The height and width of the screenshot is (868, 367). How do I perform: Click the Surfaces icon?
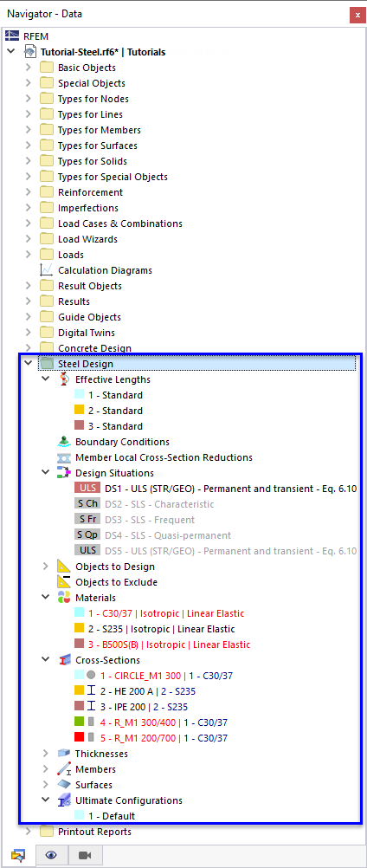pos(65,785)
